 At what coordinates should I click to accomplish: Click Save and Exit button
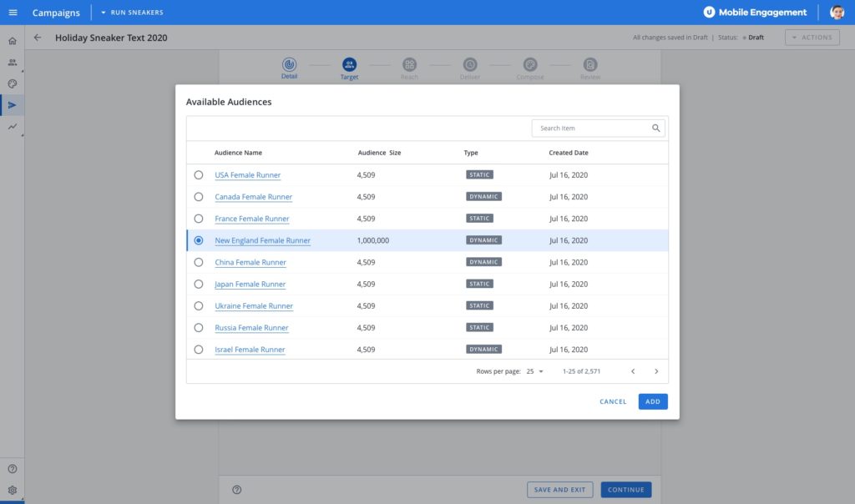click(559, 489)
